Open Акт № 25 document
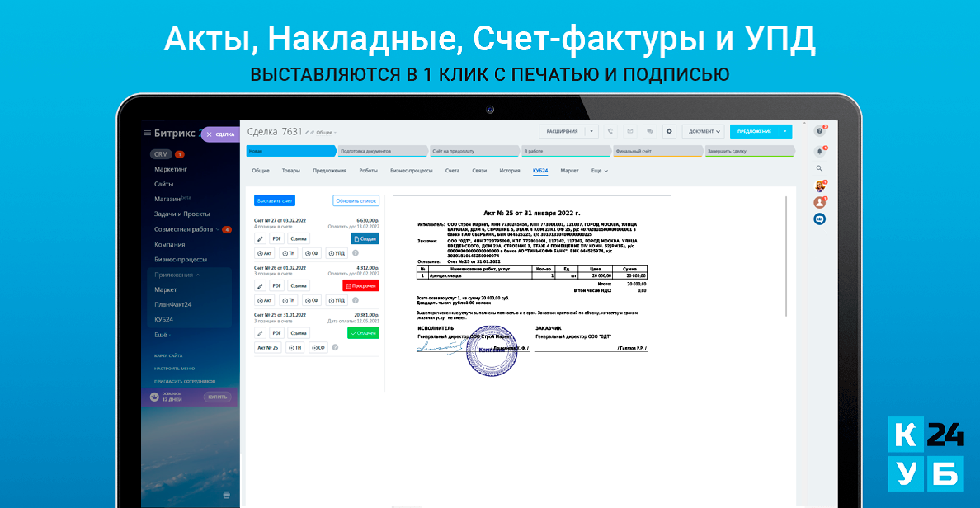Screen dimensions: 980x508 [x=267, y=347]
